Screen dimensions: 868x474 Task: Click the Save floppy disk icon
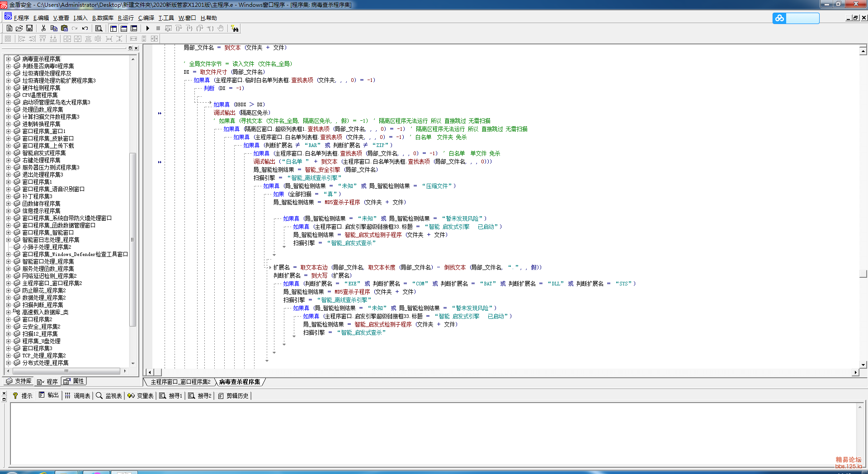coord(29,28)
